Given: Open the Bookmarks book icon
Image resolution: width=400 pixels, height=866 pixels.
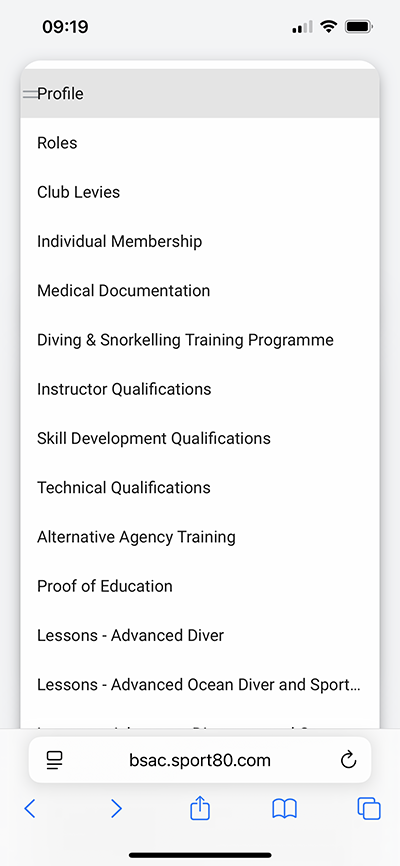Looking at the screenshot, I should pos(285,809).
